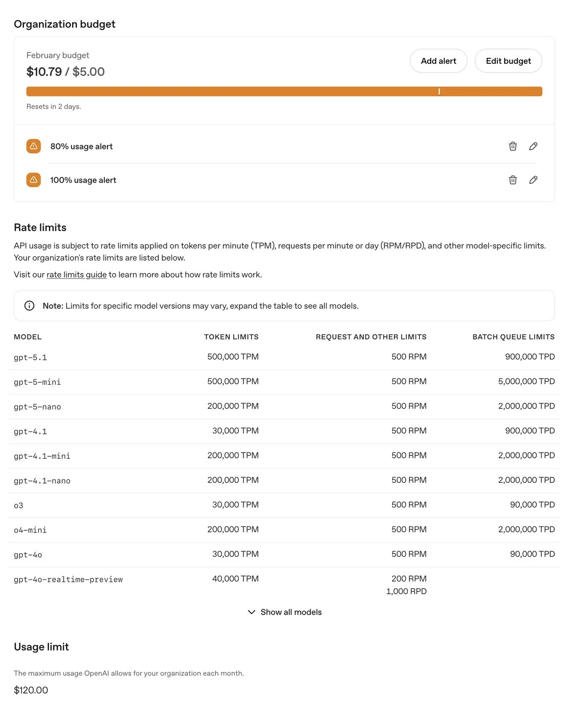588x725 pixels.
Task: Click the info icon beside Note
Action: pos(29,306)
